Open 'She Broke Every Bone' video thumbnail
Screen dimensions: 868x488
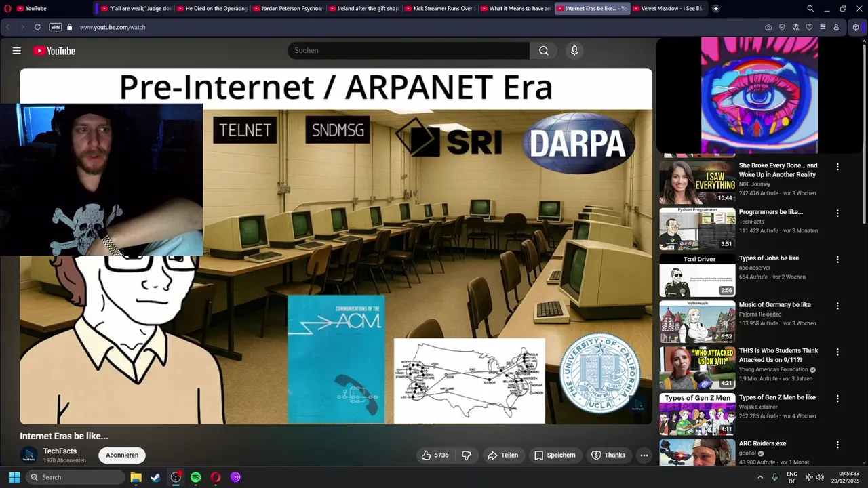coord(697,182)
